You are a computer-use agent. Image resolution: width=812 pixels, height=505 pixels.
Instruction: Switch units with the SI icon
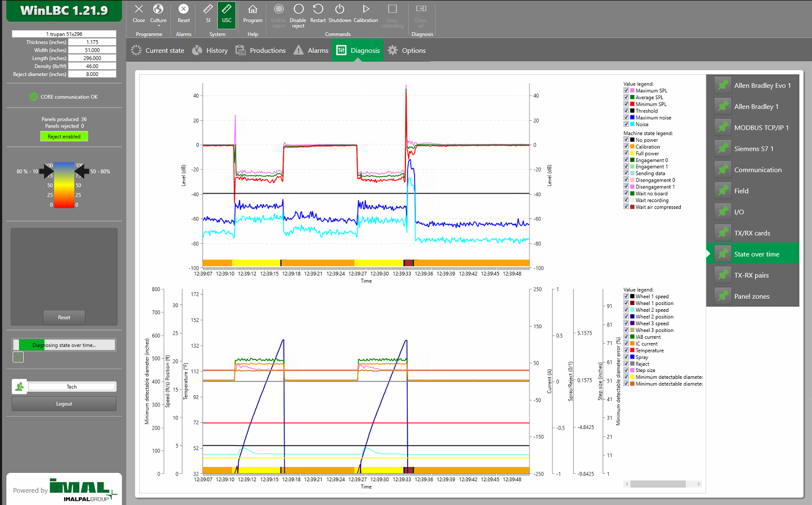(208, 14)
